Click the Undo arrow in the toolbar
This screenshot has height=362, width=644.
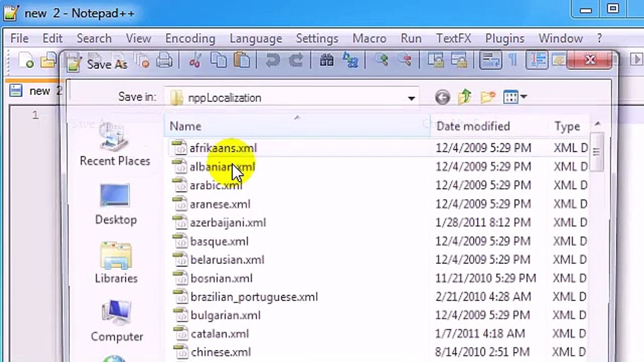click(272, 61)
